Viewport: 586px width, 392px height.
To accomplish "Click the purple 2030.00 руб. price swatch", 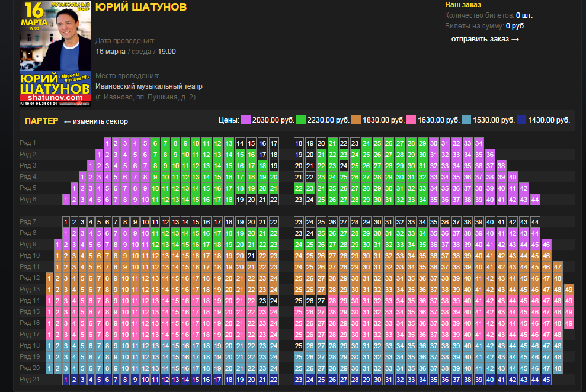I will (x=245, y=120).
